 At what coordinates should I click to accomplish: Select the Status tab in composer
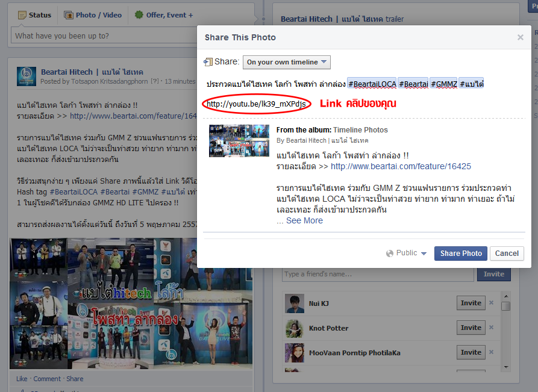tap(34, 15)
